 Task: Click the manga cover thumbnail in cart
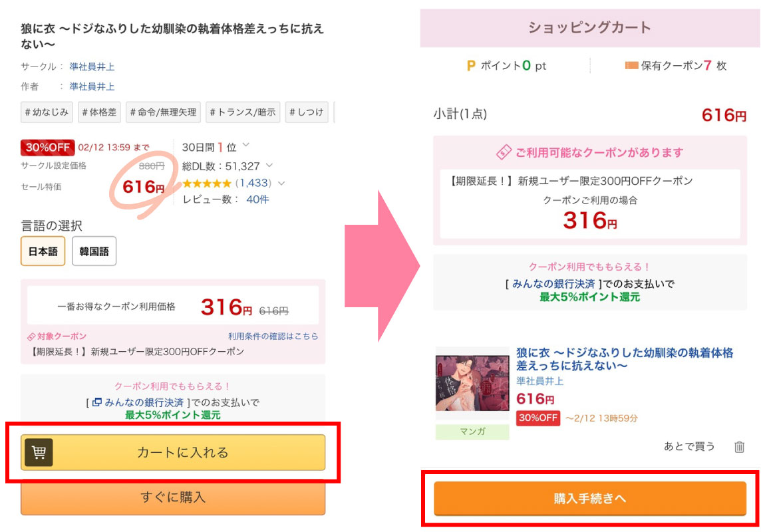472,384
